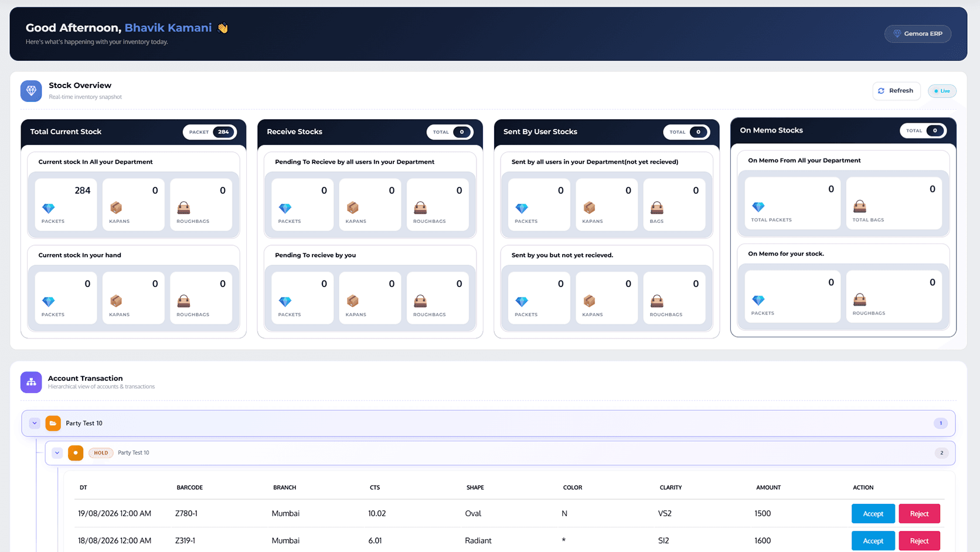Click the BARCODE column header
Image resolution: width=980 pixels, height=552 pixels.
(189, 487)
